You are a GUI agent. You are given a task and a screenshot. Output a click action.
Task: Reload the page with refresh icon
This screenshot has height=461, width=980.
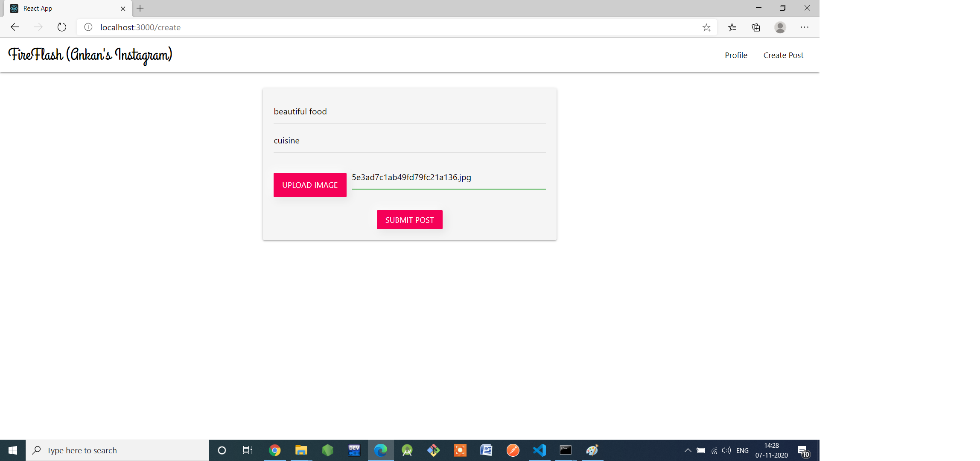(x=62, y=27)
